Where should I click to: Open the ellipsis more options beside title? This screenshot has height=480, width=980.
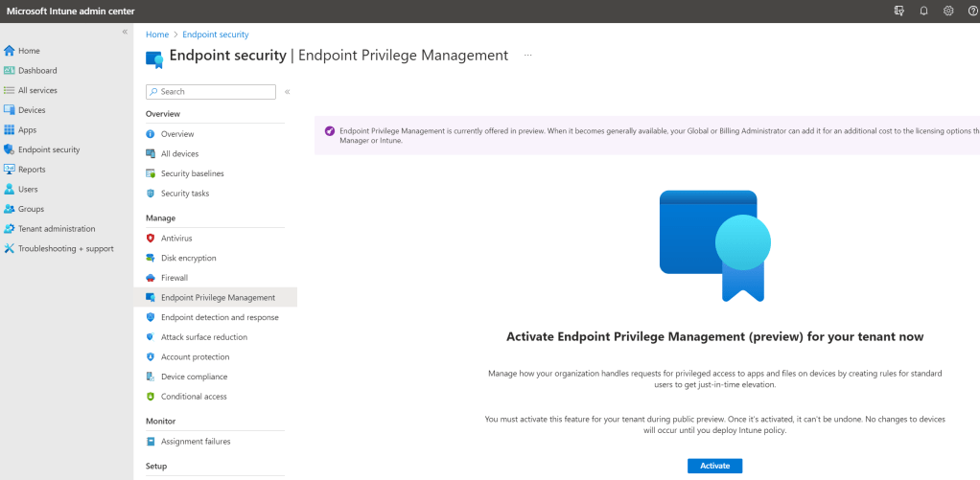tap(527, 57)
